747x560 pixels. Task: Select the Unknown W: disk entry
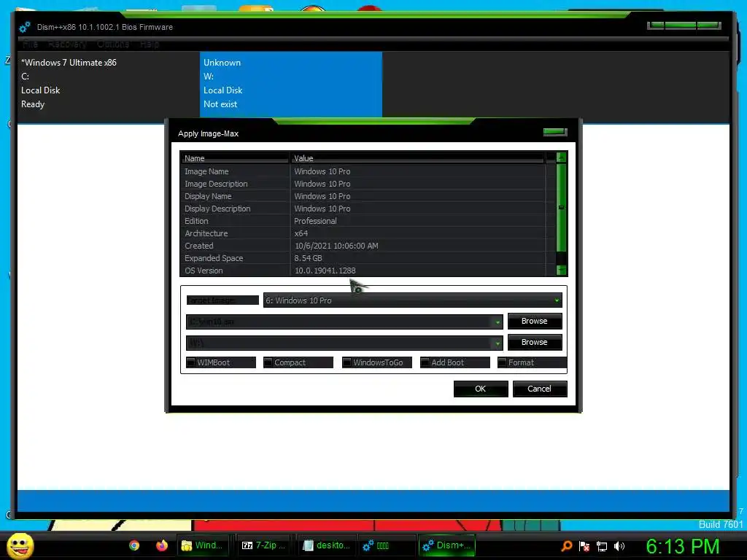click(291, 83)
